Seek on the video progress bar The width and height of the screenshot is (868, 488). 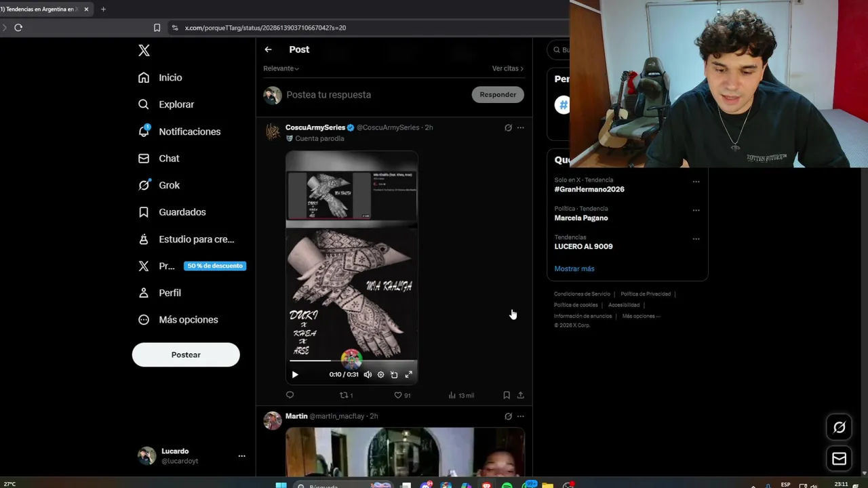click(352, 361)
